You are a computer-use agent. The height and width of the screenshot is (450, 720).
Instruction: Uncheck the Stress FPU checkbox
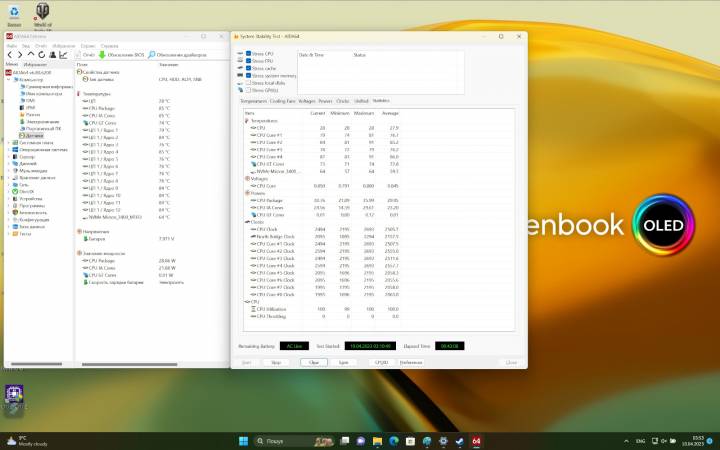[248, 61]
